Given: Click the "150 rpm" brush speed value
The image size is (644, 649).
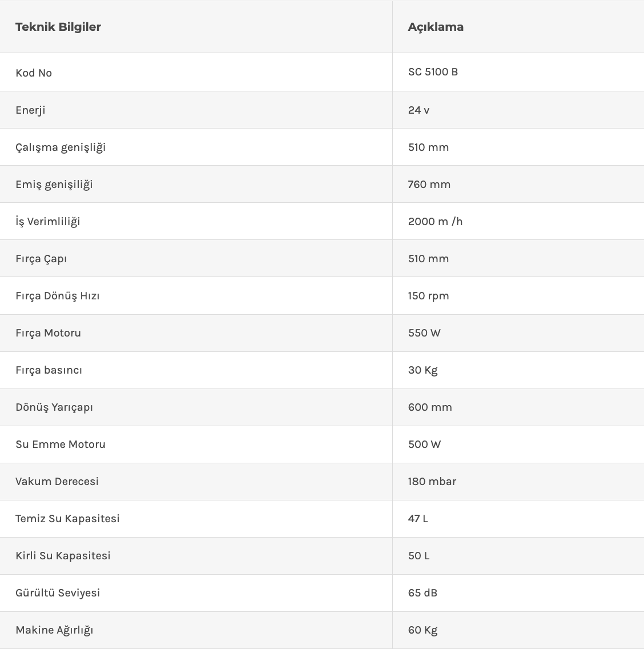Looking at the screenshot, I should click(428, 295).
